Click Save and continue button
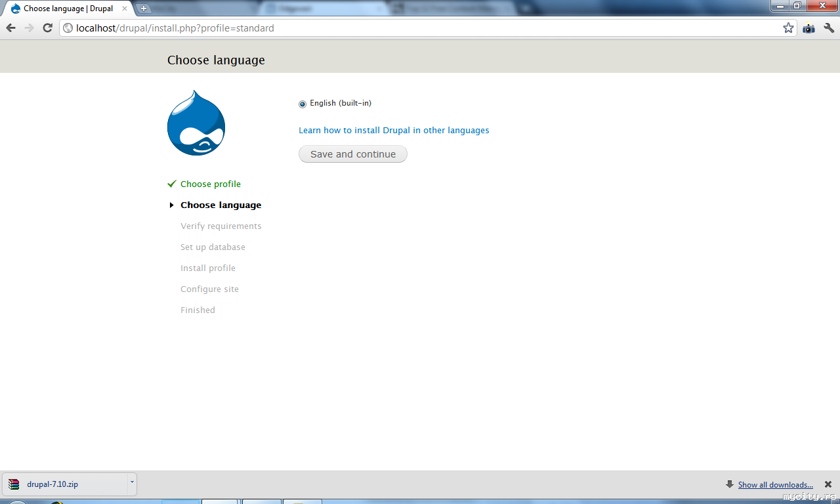Screen dimensions: 840x504 point(353,154)
